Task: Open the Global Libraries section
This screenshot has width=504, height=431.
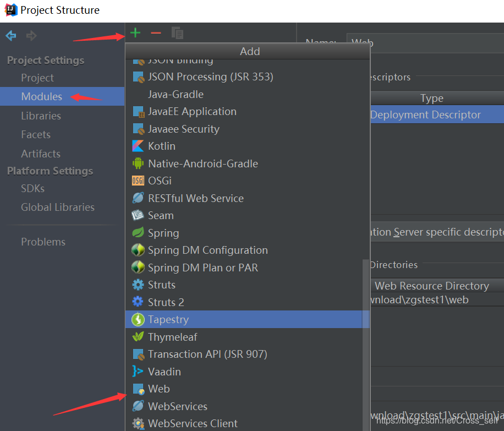Action: pos(58,207)
